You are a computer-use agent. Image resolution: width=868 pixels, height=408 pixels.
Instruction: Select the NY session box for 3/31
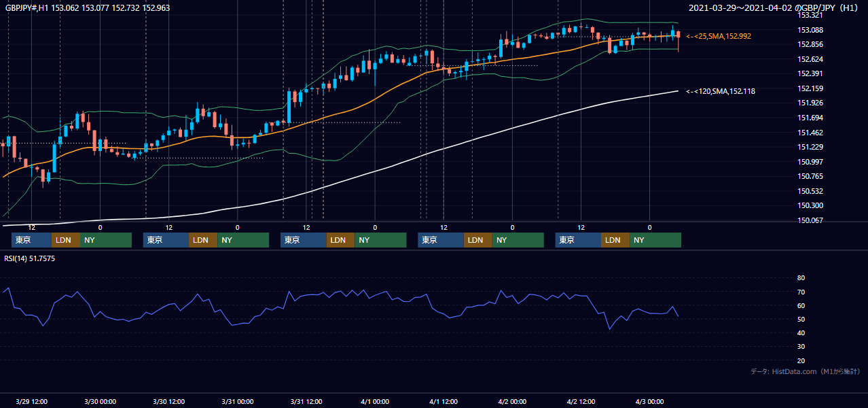click(x=380, y=240)
